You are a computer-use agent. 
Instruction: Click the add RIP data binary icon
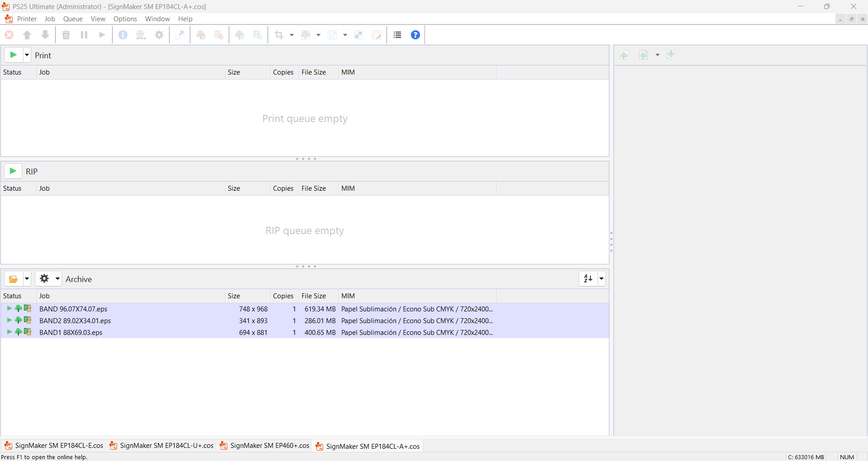pyautogui.click(x=258, y=35)
